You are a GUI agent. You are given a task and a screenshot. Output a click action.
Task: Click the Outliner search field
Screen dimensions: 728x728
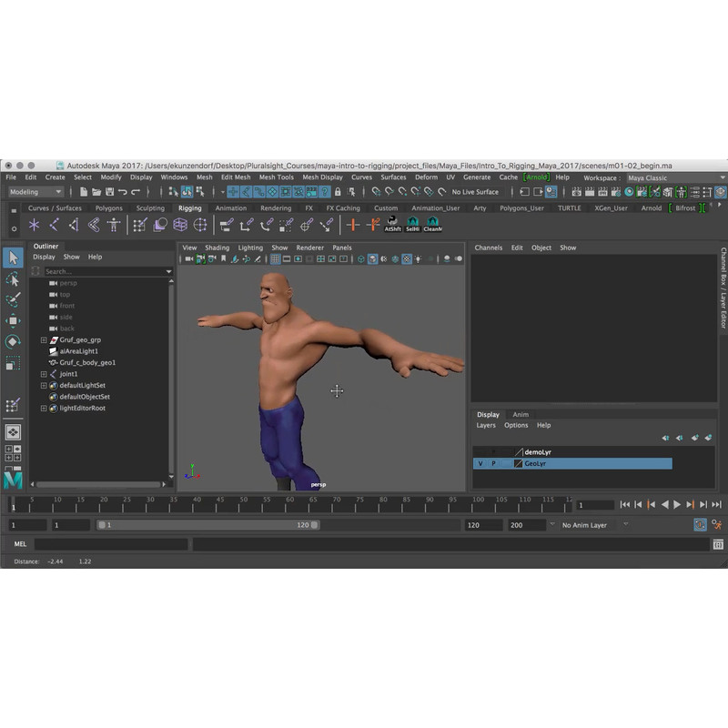102,271
